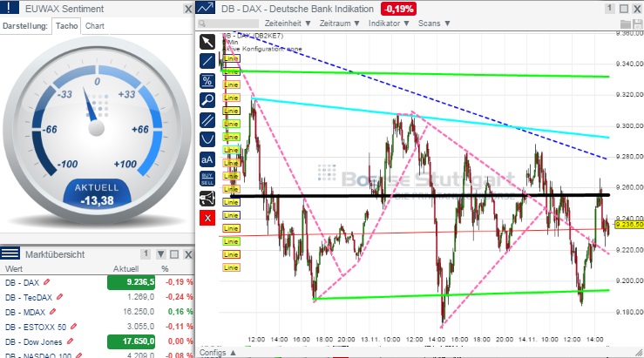Click the green 17.650,0 Dow Jones price cell
This screenshot has height=358, width=644.
pos(131,341)
